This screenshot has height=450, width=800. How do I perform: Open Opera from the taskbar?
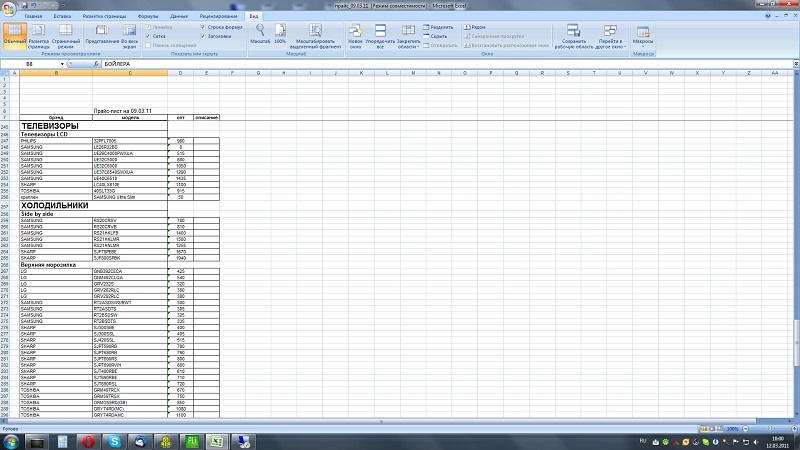[x=88, y=441]
